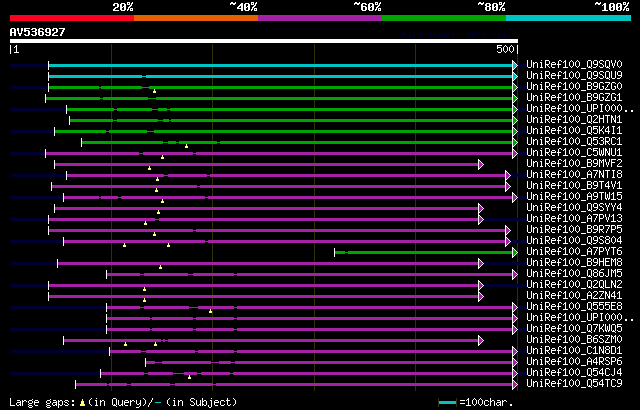
Task: Click the cyan 100char scale bar
Action: point(447,403)
